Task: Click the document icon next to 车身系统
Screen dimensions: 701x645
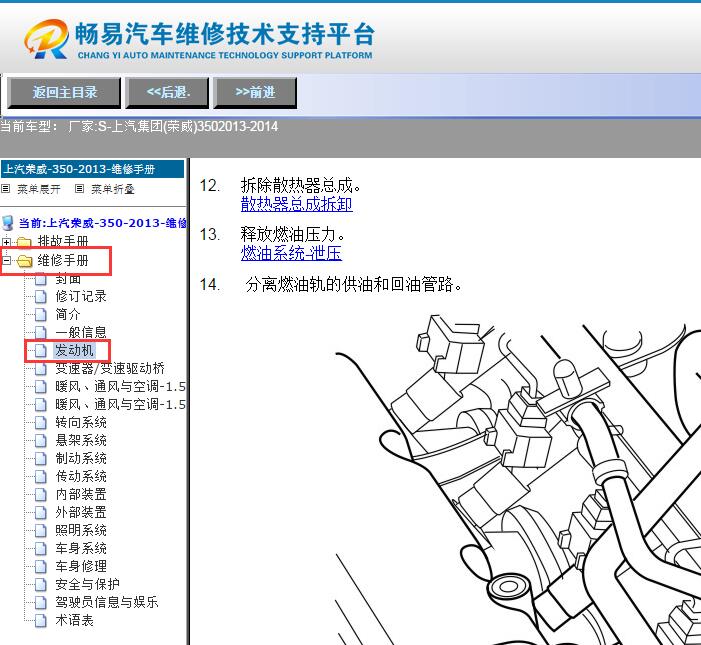Action: coord(41,548)
